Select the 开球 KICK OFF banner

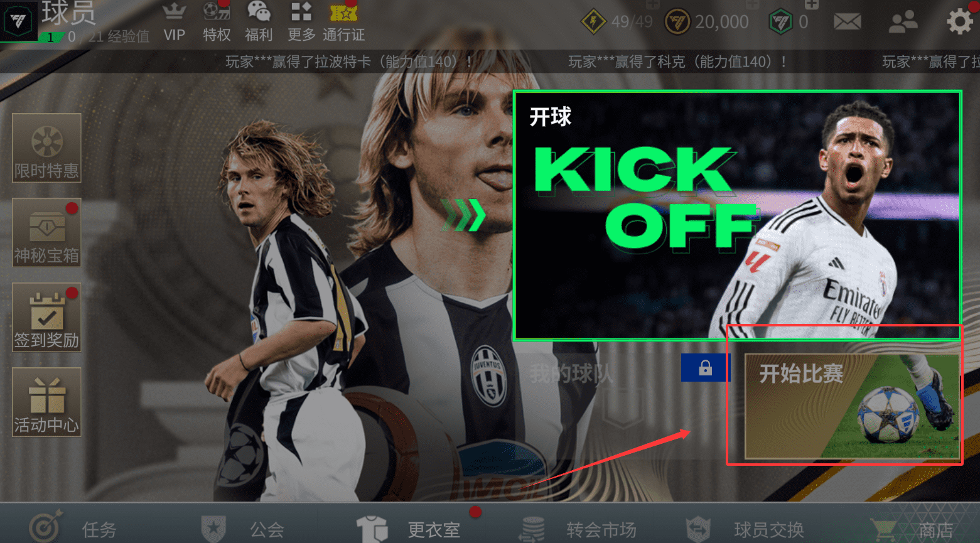click(x=738, y=216)
